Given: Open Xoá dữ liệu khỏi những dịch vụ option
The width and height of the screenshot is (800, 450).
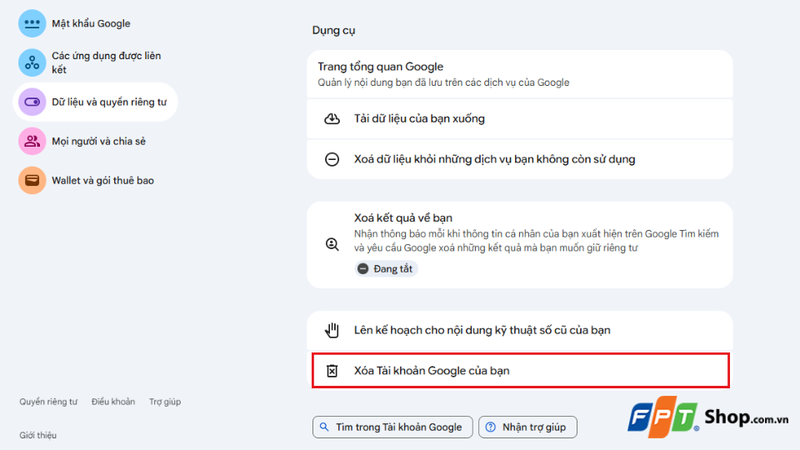Looking at the screenshot, I should coord(519,159).
